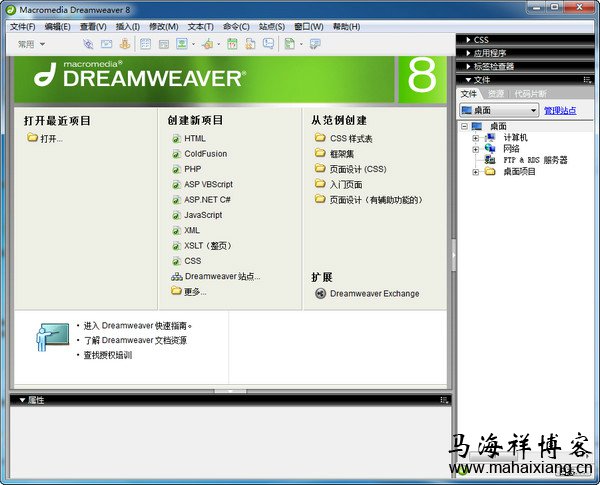Screen dimensions: 600x485
Task: Collapse the 文件 panel group
Action: point(468,80)
